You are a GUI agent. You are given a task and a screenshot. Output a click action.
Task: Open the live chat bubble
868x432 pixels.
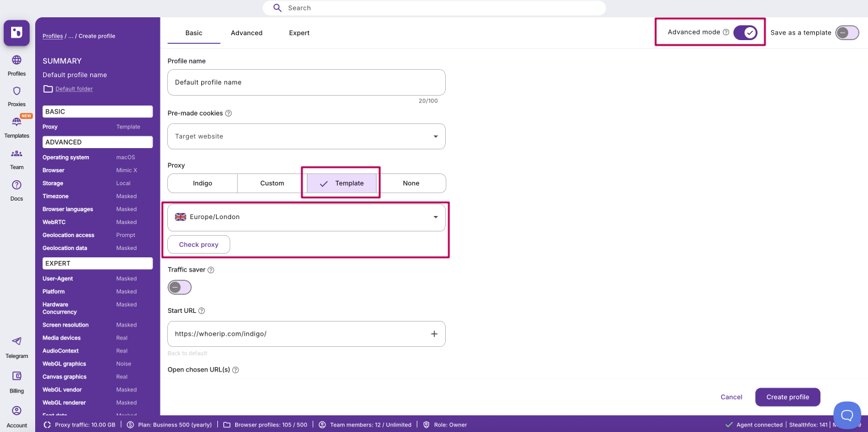(x=846, y=415)
